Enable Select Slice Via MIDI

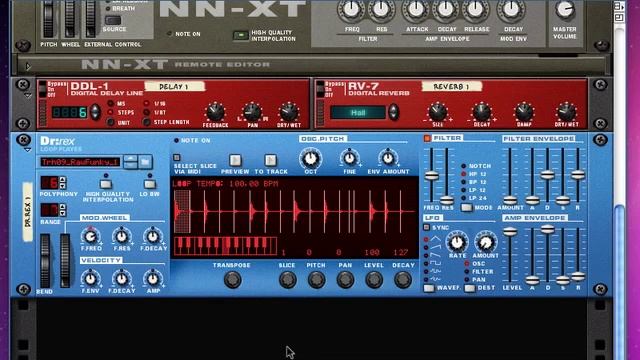click(x=177, y=157)
